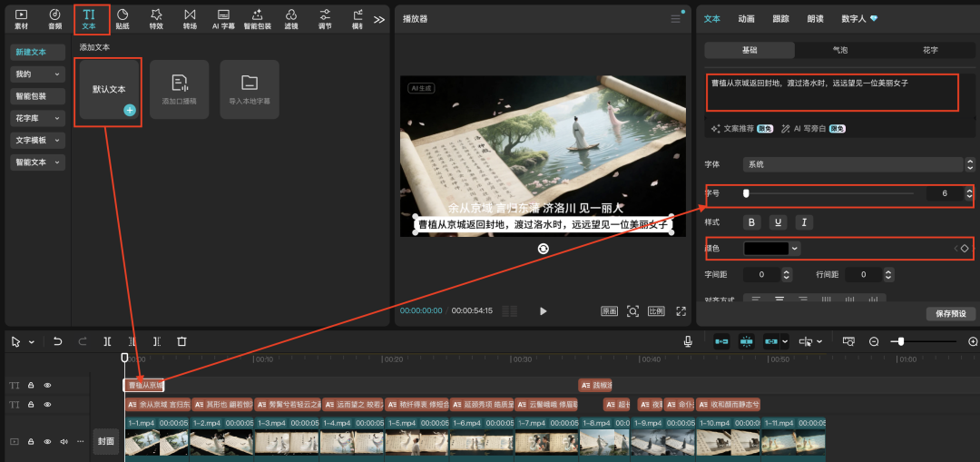Add a color keyframe diamond
This screenshot has height=462, width=980.
pos(965,248)
